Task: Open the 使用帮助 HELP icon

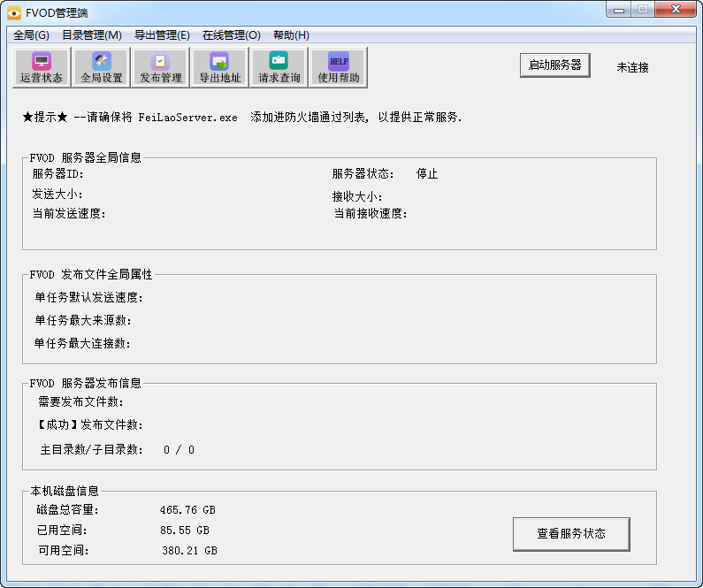Action: click(339, 67)
